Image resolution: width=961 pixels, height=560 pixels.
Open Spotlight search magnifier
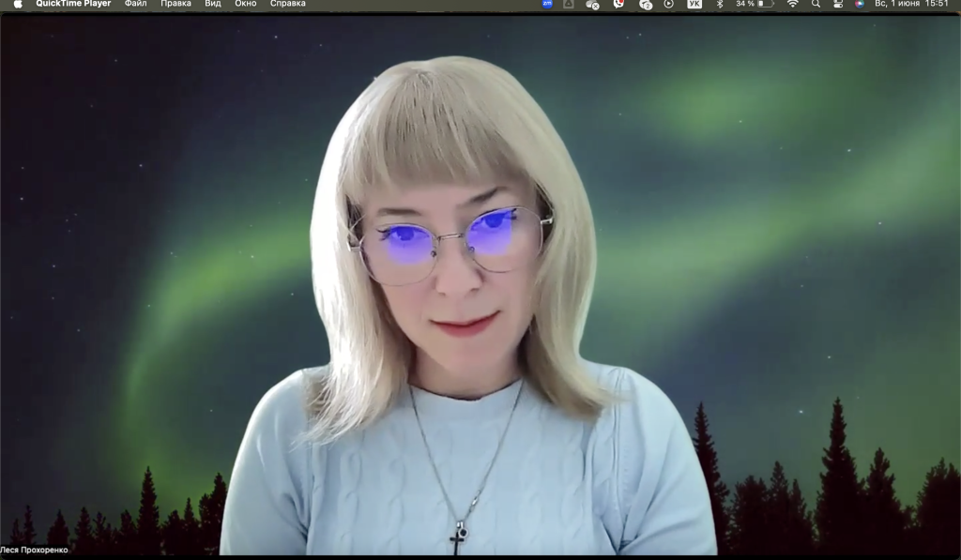pyautogui.click(x=816, y=4)
